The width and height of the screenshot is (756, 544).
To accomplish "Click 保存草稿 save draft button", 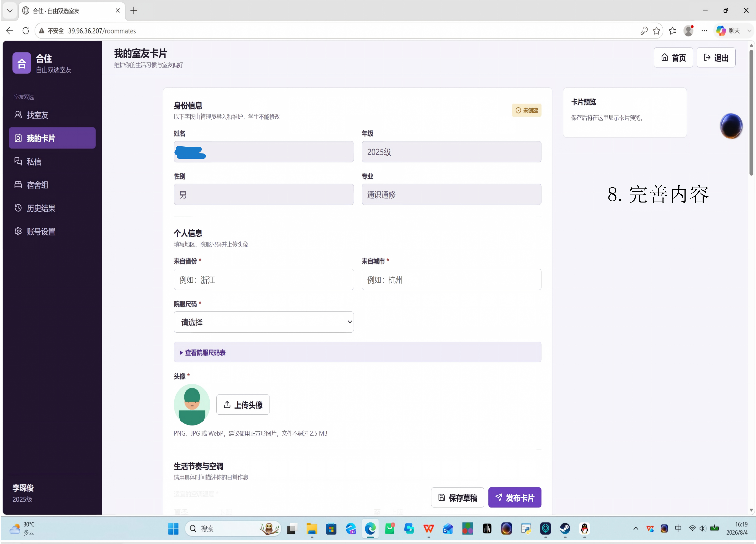I will tap(457, 498).
